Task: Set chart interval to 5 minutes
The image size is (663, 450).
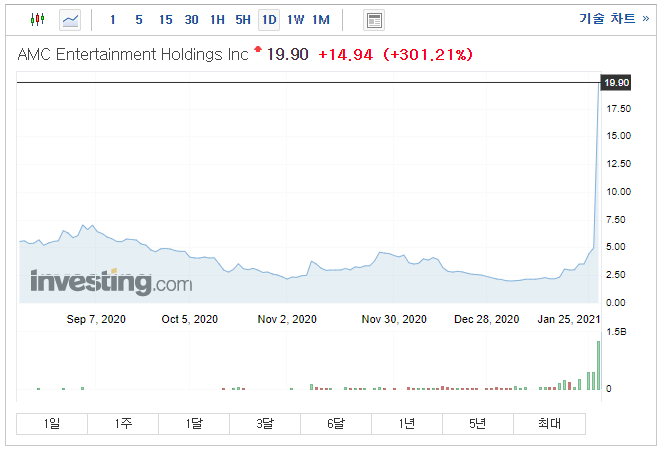Action: [x=139, y=20]
